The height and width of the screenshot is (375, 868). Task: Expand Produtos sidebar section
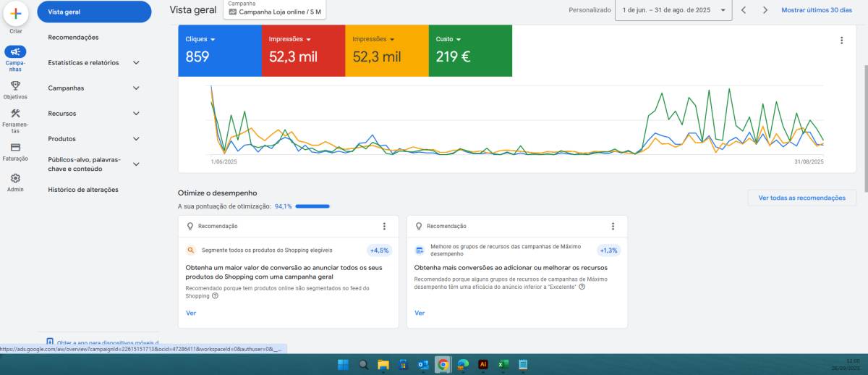(136, 138)
